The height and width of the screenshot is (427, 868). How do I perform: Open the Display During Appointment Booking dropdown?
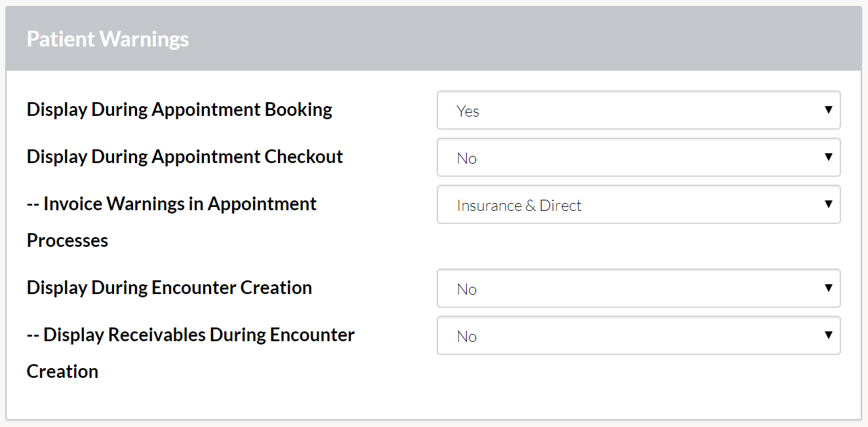coord(639,110)
